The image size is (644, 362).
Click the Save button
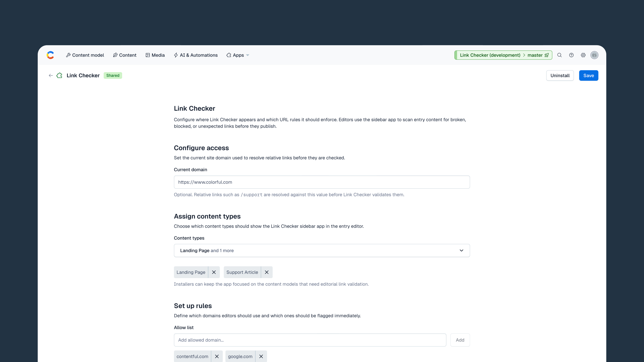589,75
